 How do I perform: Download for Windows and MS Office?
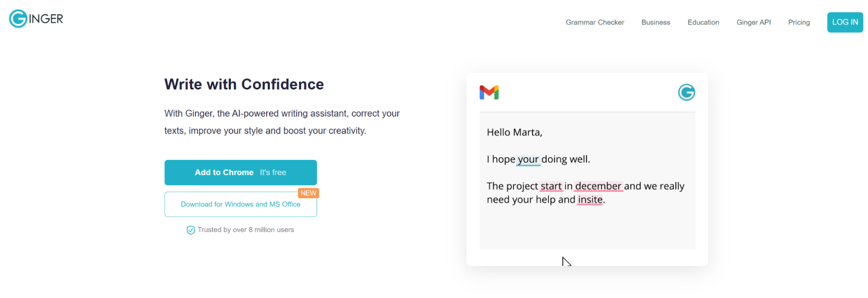[241, 204]
